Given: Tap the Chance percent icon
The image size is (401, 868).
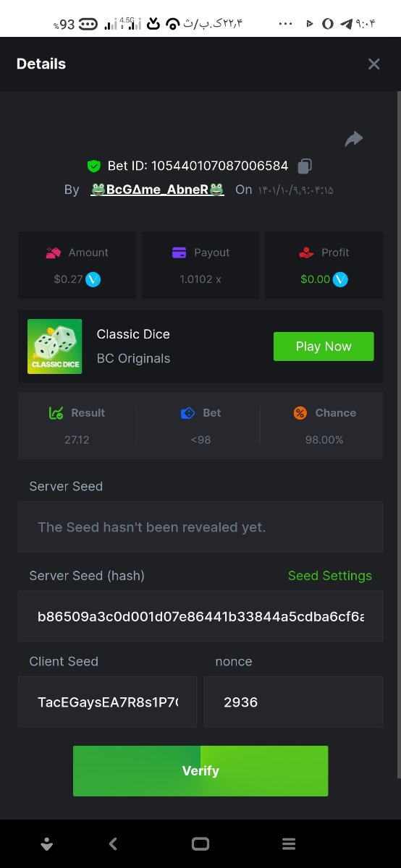Looking at the screenshot, I should (300, 413).
